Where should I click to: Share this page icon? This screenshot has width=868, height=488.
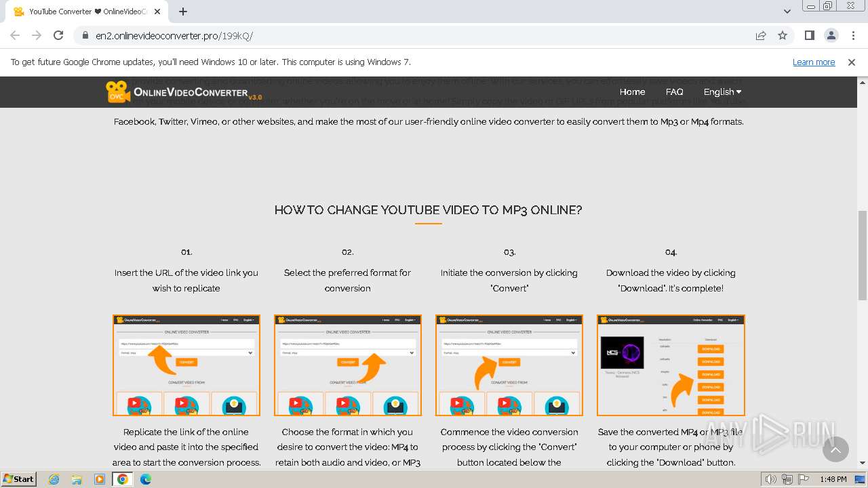pyautogui.click(x=761, y=35)
